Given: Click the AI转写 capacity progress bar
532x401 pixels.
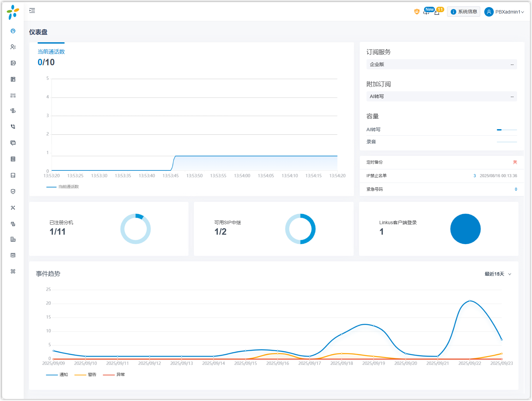Looking at the screenshot, I should coord(507,130).
